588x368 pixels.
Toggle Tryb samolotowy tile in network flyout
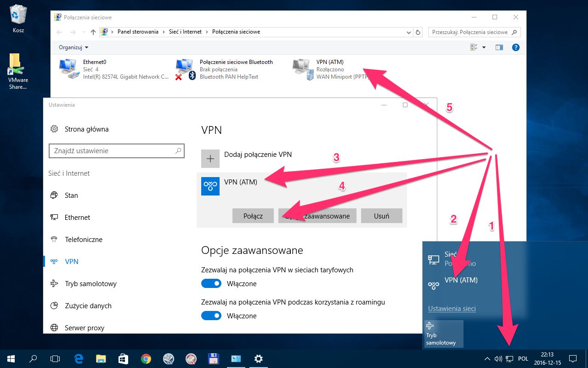pos(444,334)
